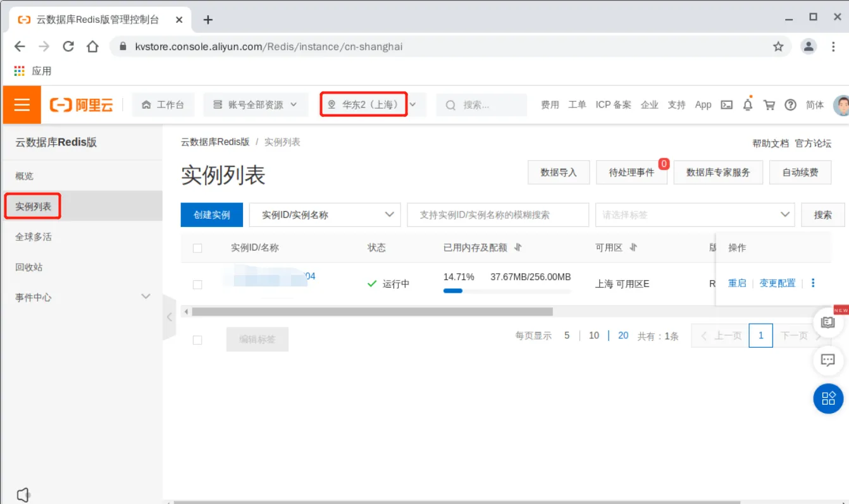Click the instance memory usage progress bar

(x=507, y=291)
